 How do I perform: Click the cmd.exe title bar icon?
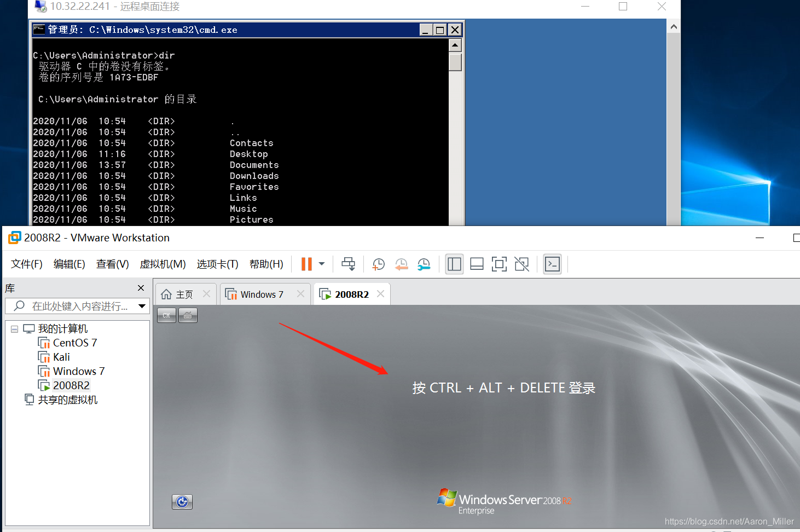(x=39, y=30)
